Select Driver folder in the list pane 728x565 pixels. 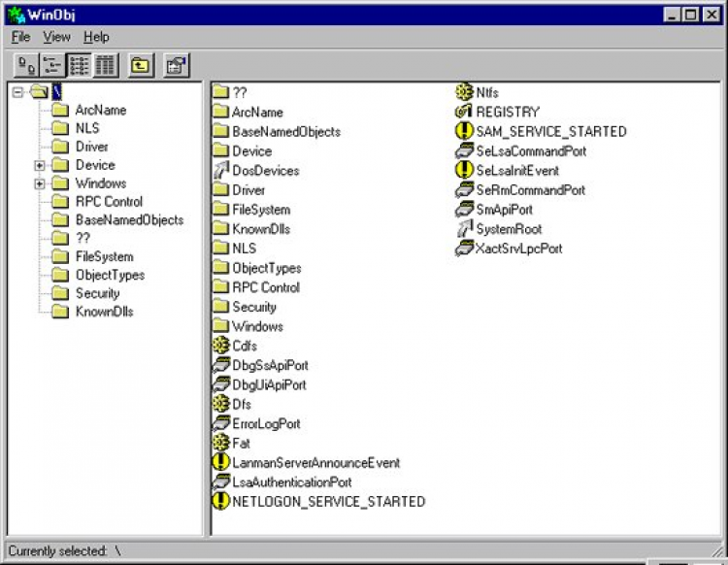(x=248, y=190)
